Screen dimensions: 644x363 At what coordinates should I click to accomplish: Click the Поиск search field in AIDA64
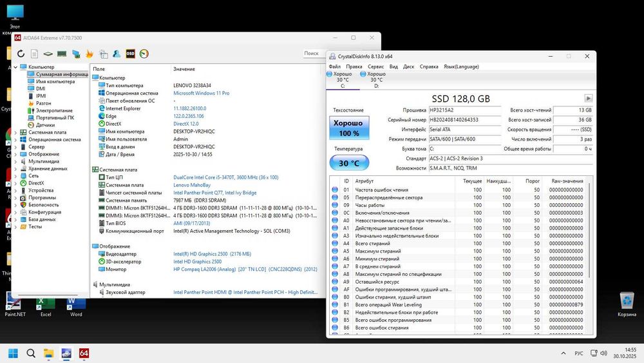tap(313, 53)
